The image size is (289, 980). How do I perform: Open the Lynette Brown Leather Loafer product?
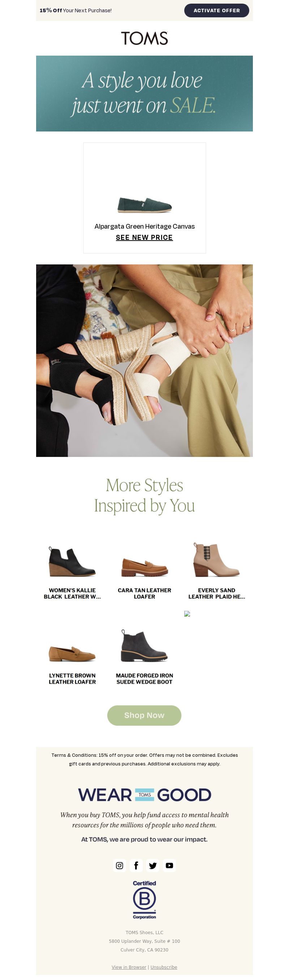[72, 657]
